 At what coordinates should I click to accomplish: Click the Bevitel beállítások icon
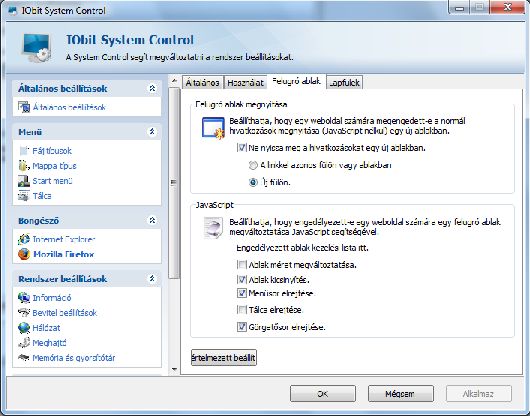(24, 313)
